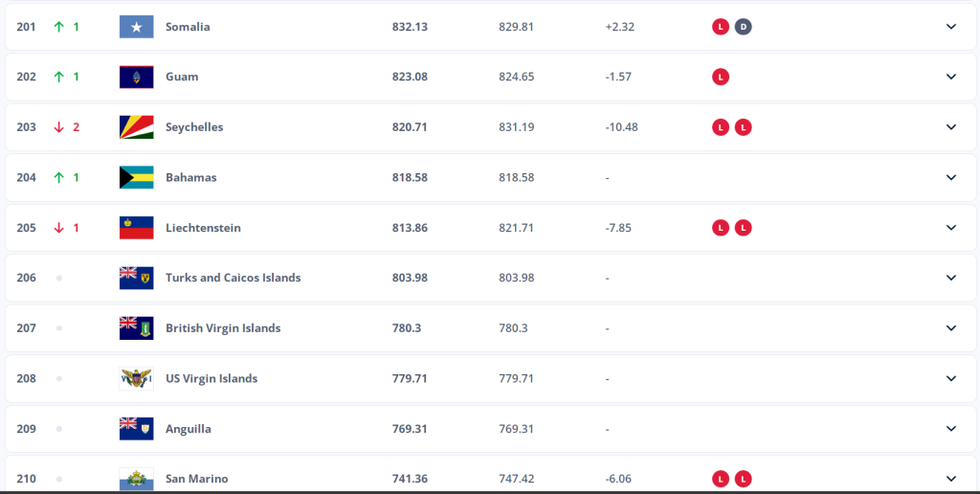Select the Anguilla team name

[x=189, y=429]
